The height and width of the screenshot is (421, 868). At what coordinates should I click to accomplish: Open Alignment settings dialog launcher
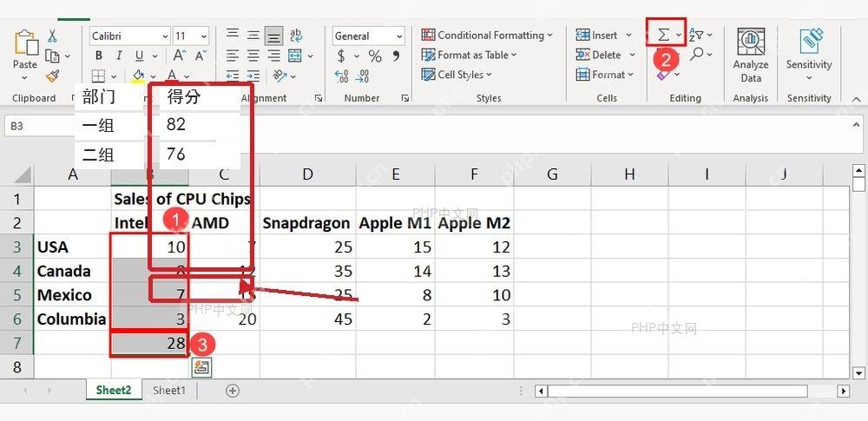point(319,98)
